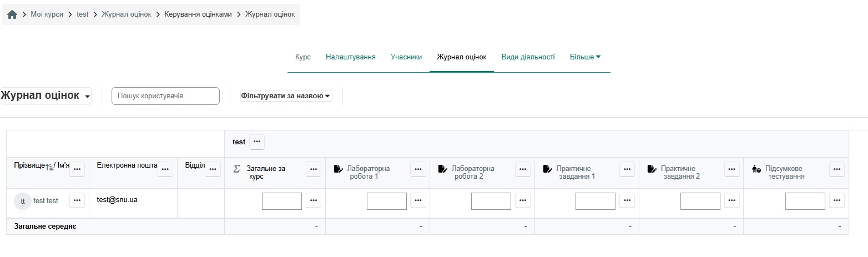Screen dimensions: 868x257
Task: Click the test test user avatar
Action: (23, 201)
